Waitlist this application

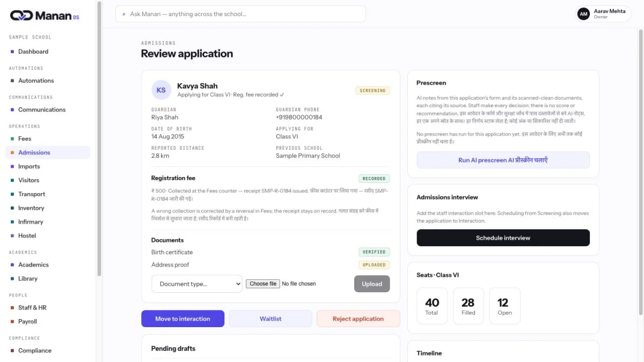(270, 319)
